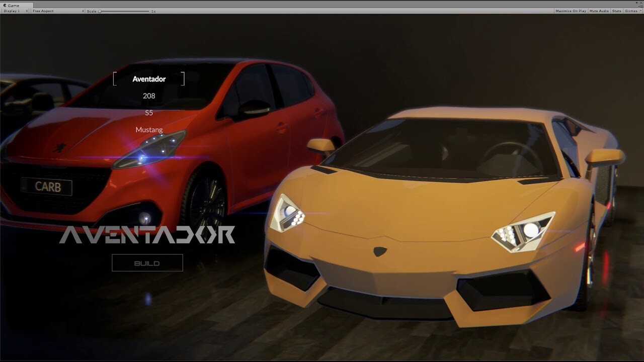Click the AVENTADOR title text
This screenshot has height=362, width=644.
[147, 233]
